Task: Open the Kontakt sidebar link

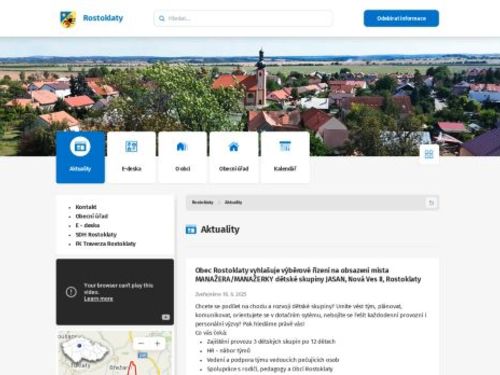Action: point(86,207)
